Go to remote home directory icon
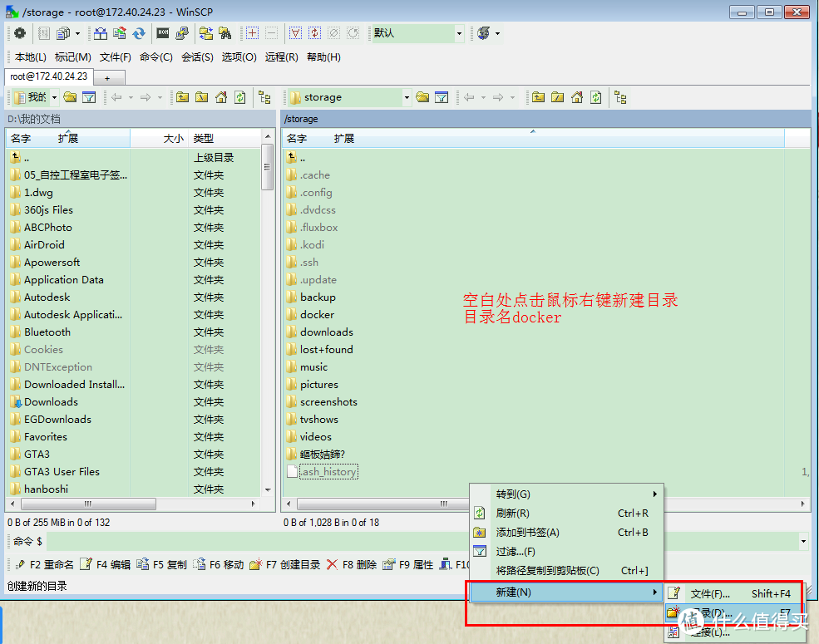The height and width of the screenshot is (644, 819). tap(577, 97)
